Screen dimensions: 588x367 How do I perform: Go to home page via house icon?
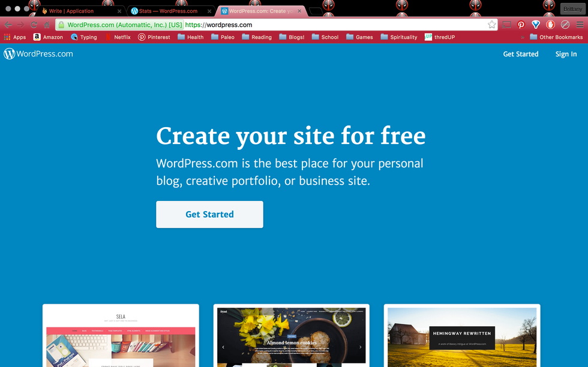pyautogui.click(x=47, y=25)
